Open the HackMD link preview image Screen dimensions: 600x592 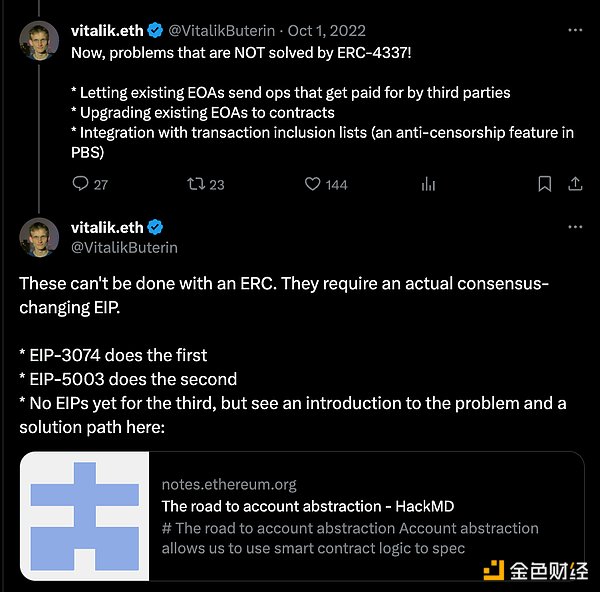pos(85,516)
